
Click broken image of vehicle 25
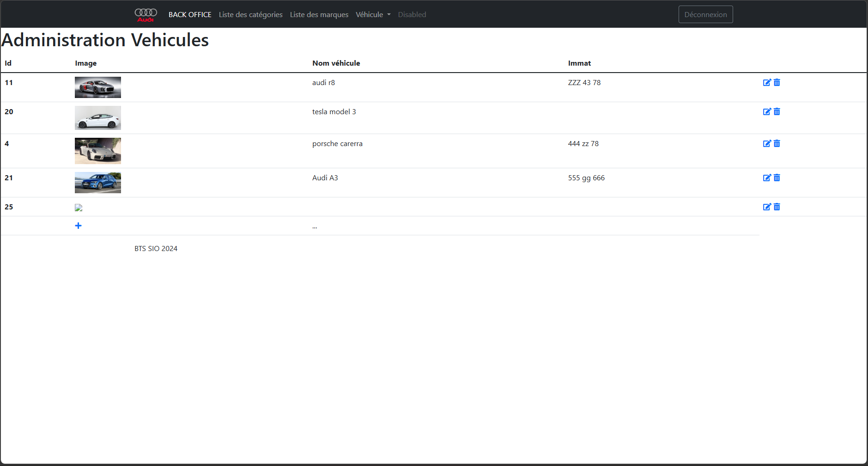coord(79,208)
